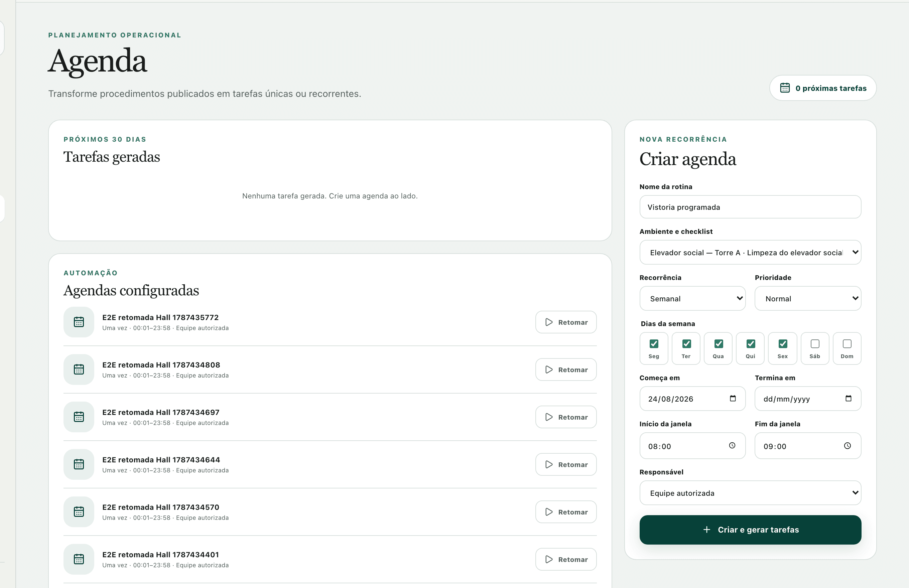Retomar agenda E2E retomada Hall 1787435772
The height and width of the screenshot is (588, 909).
click(x=566, y=322)
